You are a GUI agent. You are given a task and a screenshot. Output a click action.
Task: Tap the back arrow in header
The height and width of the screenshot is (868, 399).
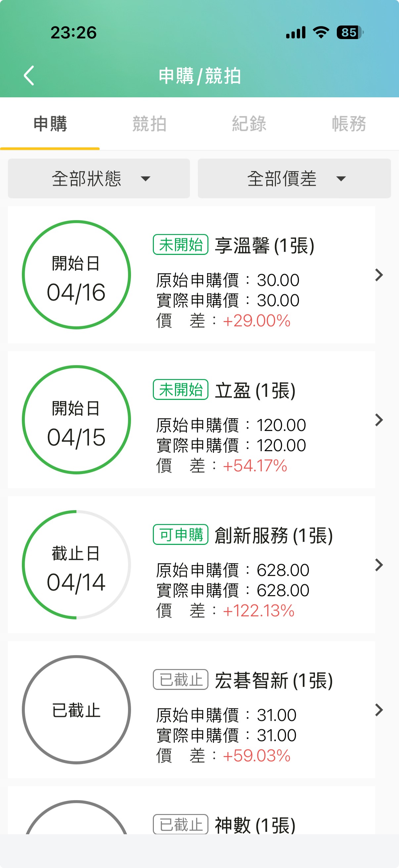point(29,75)
